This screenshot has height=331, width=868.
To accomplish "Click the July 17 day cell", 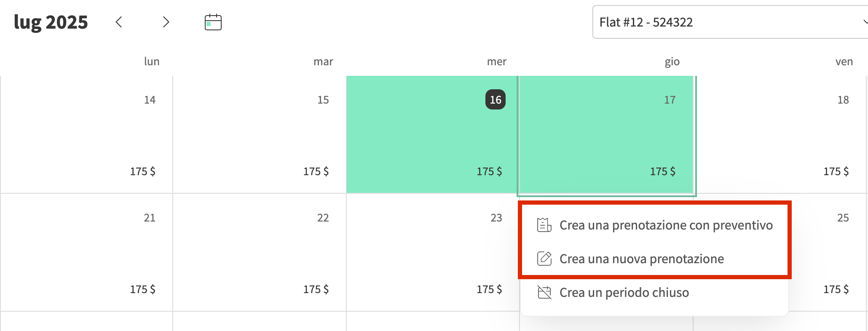I will 606,135.
